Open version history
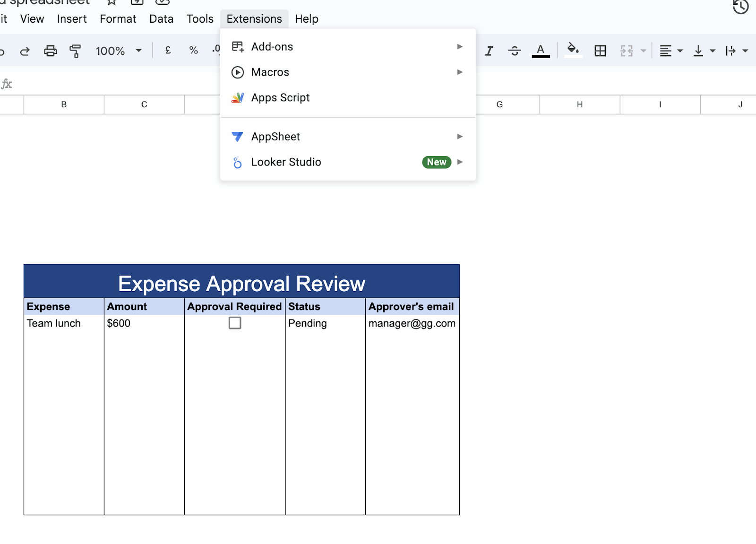 pyautogui.click(x=740, y=8)
